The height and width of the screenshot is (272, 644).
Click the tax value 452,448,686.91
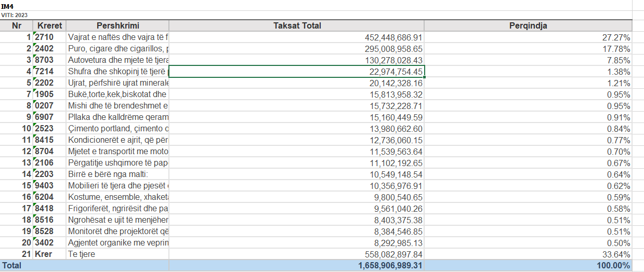[x=386, y=37]
